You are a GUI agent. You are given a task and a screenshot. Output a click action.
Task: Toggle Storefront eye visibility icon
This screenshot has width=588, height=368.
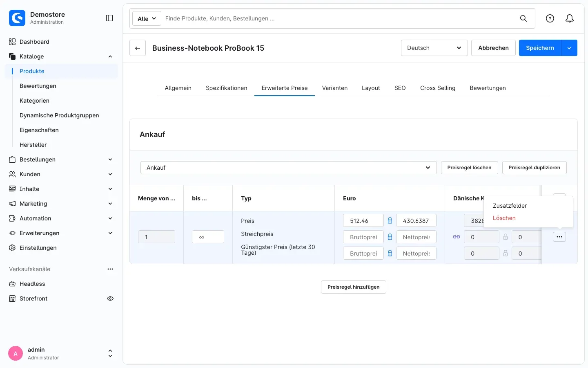pos(110,298)
